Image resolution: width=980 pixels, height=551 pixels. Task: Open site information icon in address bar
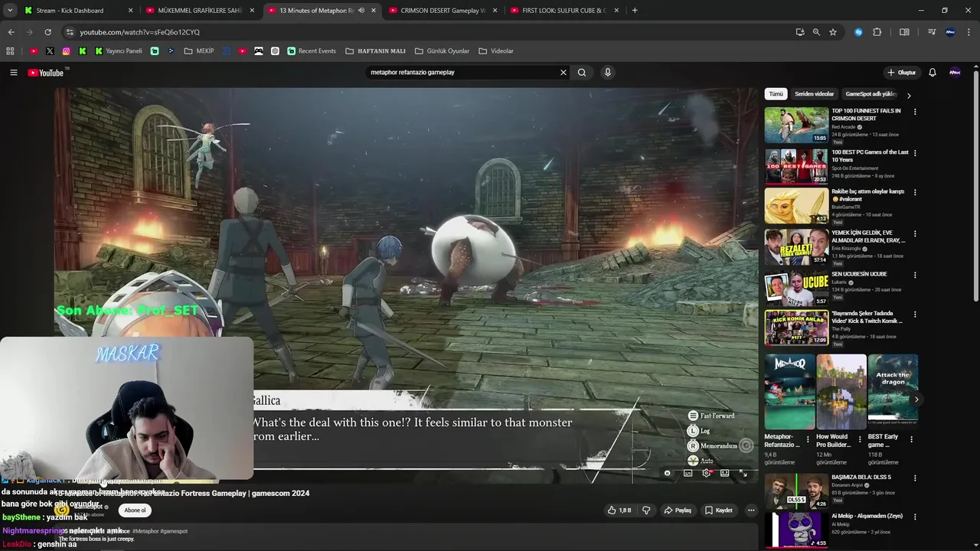tap(70, 32)
